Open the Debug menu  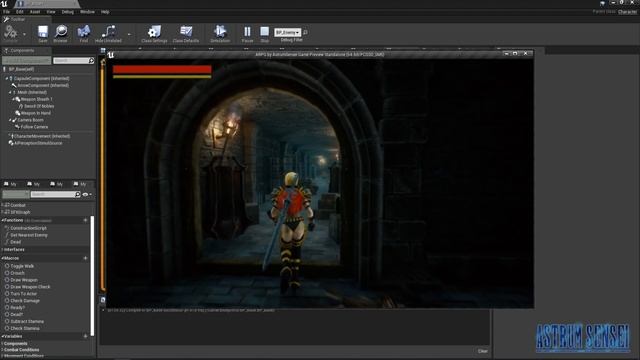pyautogui.click(x=67, y=12)
